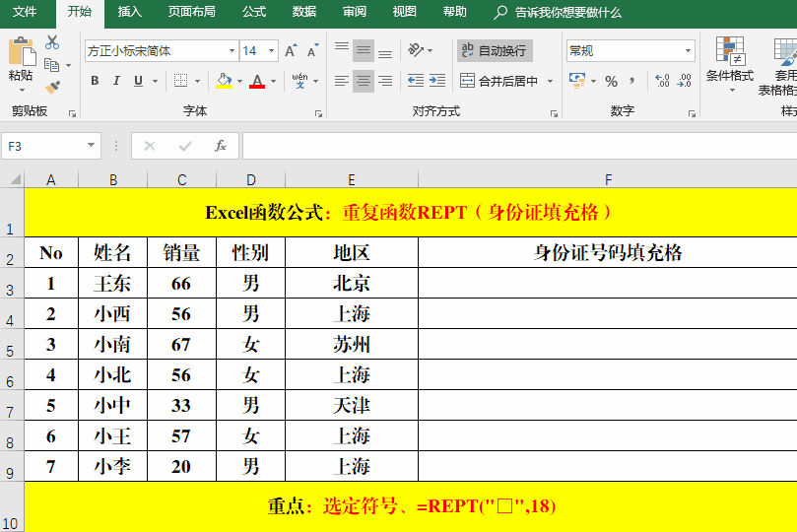The width and height of the screenshot is (797, 532).
Task: Open the font group dialog launcher
Action: 318,113
